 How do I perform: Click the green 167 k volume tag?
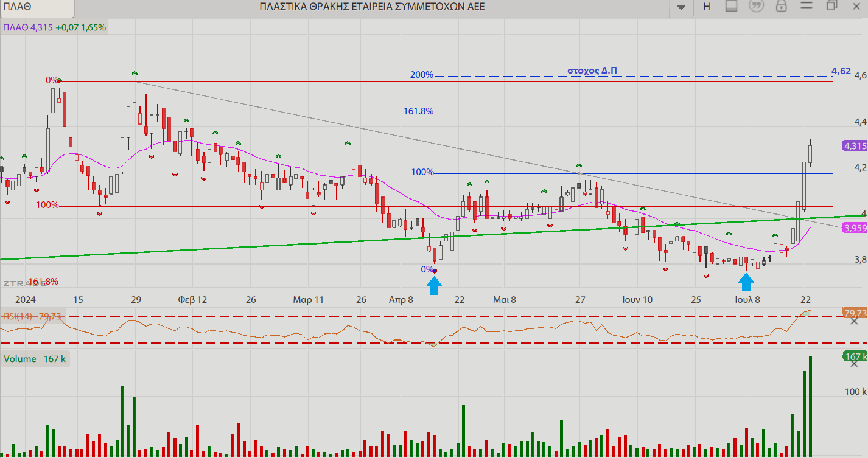pos(855,356)
